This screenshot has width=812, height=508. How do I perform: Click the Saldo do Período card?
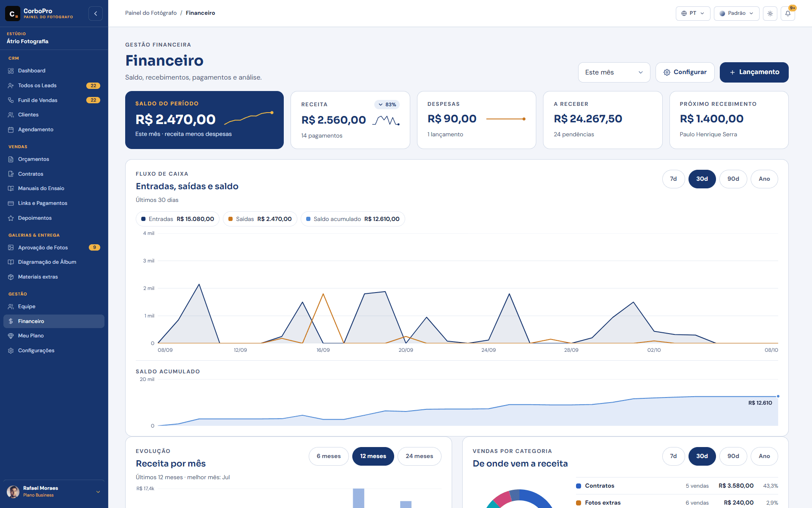204,120
